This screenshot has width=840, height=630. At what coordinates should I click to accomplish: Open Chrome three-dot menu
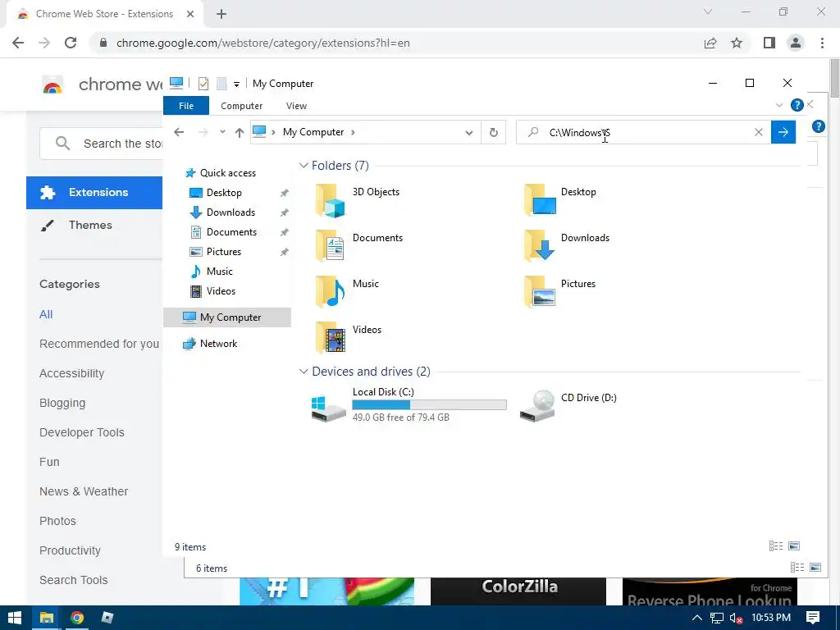822,43
